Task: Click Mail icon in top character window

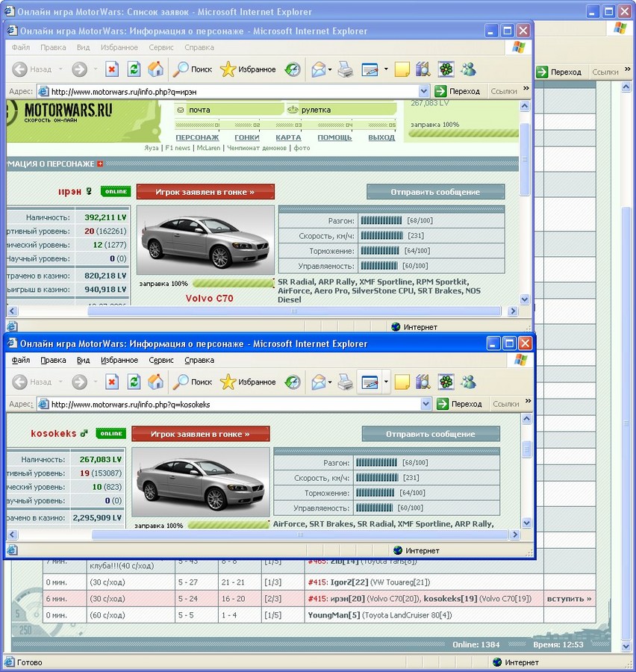Action: [x=319, y=69]
